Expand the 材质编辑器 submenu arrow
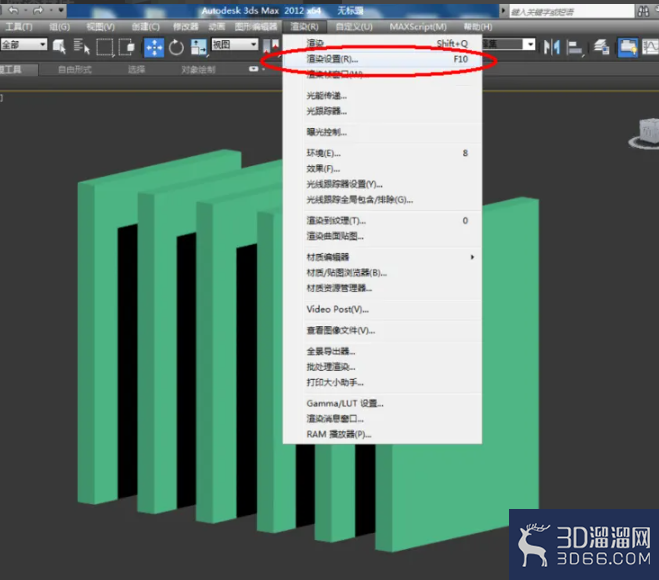This screenshot has height=580, width=659. pos(472,257)
